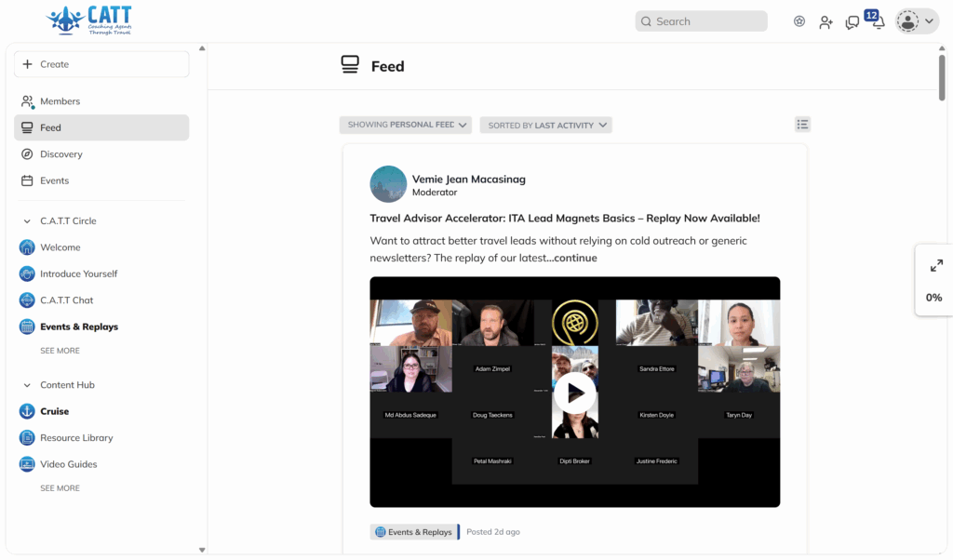Click the replay video thumbnail
Viewport: 953px width, 560px height.
click(575, 392)
